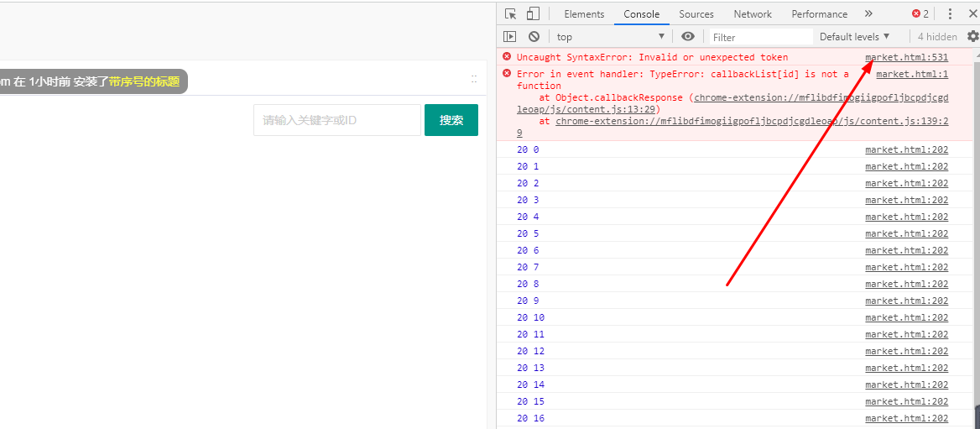
Task: Open the DevTools three-dot menu
Action: (950, 14)
